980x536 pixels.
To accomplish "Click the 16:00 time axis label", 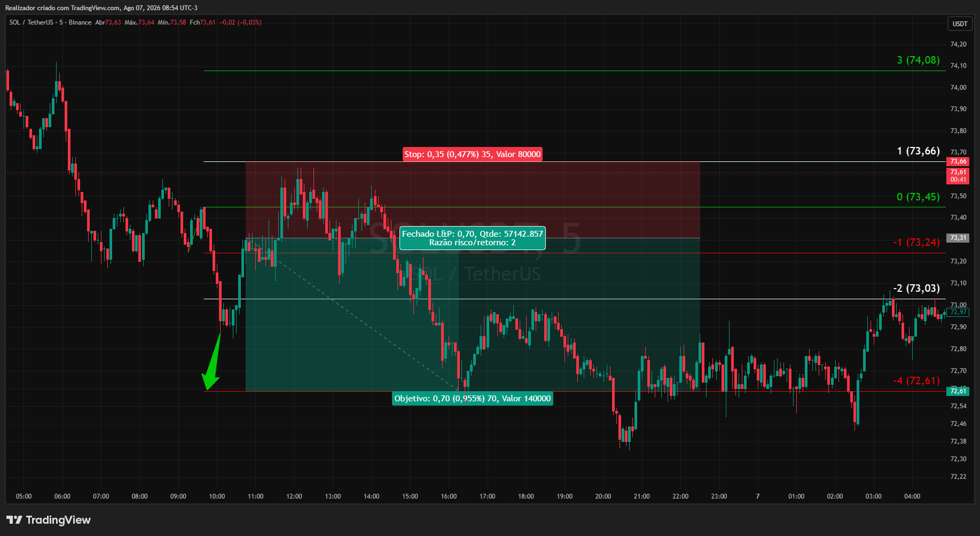I will pos(449,496).
